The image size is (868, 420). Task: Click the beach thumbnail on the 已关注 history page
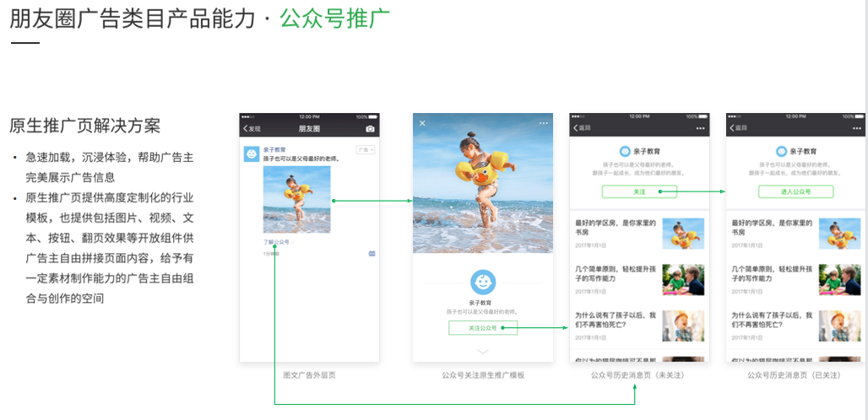point(840,234)
